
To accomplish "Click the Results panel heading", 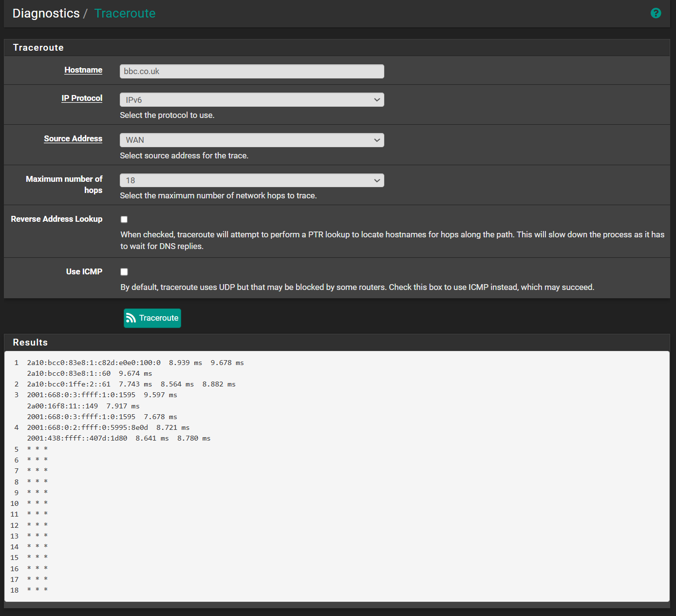I will tap(30, 342).
